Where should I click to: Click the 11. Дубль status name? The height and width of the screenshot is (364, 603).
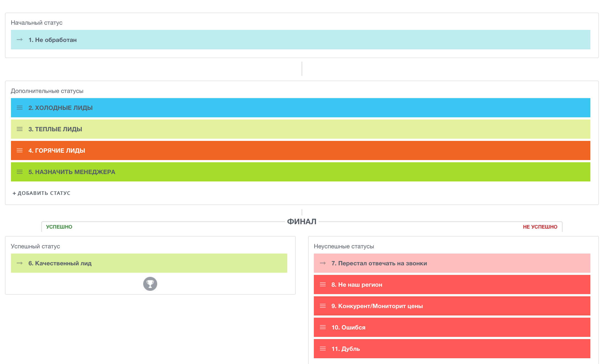tap(346, 349)
